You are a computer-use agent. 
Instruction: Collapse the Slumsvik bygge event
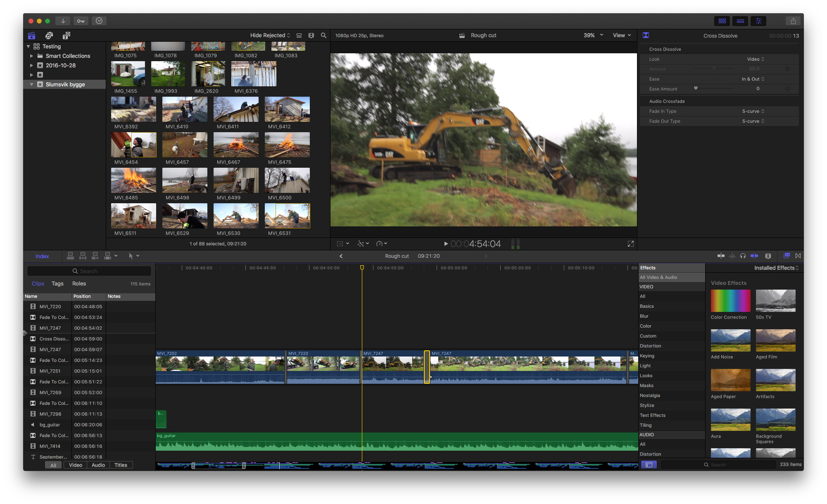pyautogui.click(x=31, y=84)
